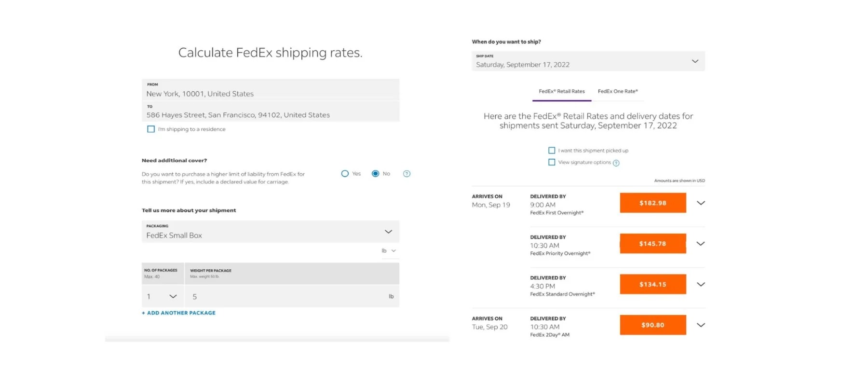Image resolution: width=868 pixels, height=386 pixels.
Task: Click the 'Mon, Sep 19' arrival date
Action: 491,205
